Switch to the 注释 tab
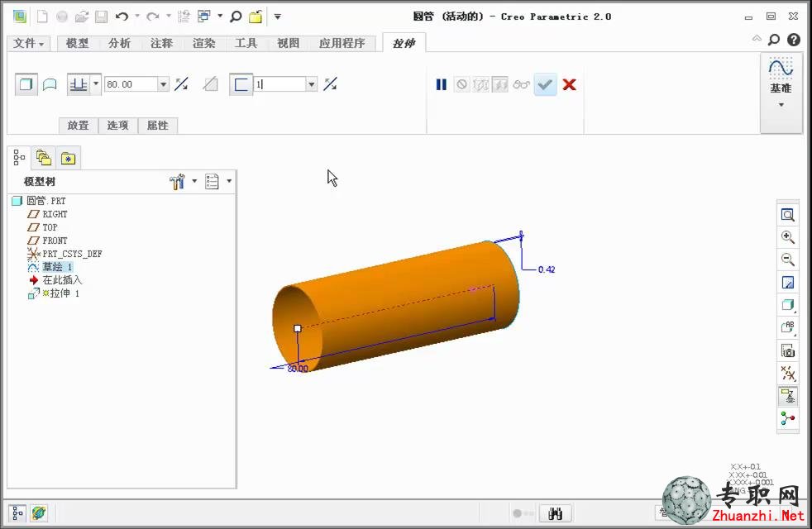The image size is (812, 529). [x=161, y=44]
